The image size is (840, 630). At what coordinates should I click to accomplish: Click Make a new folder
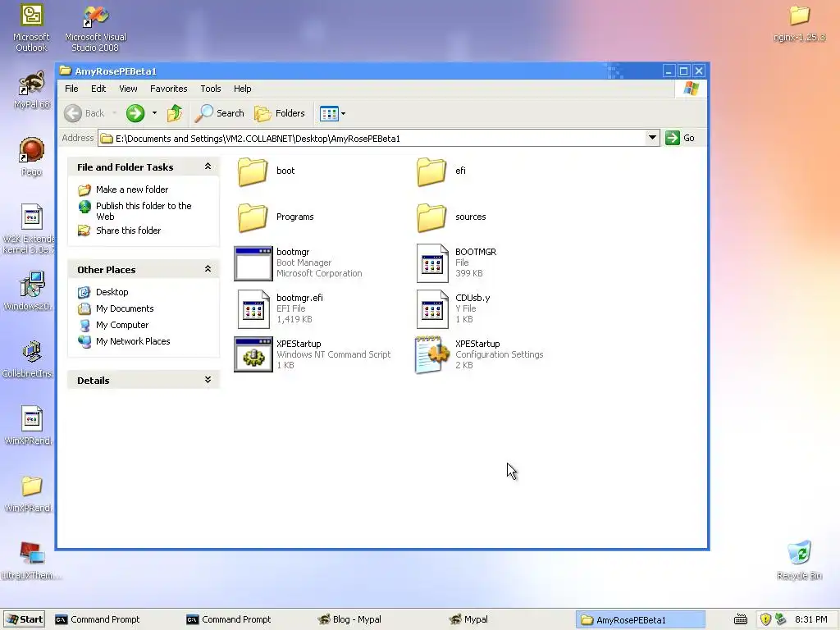click(132, 189)
